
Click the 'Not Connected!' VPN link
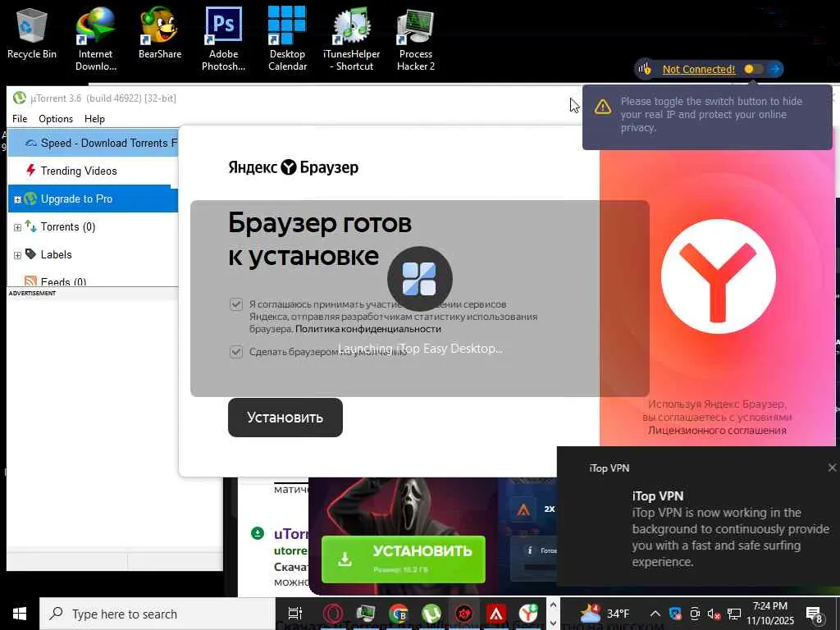coord(699,69)
